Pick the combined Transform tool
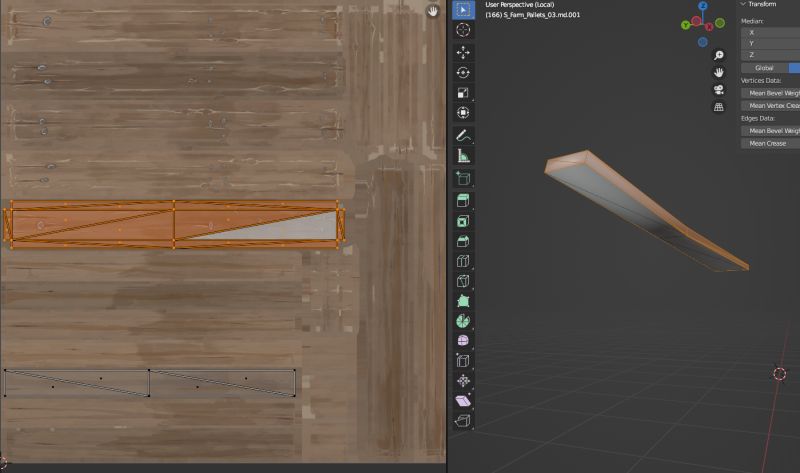The height and width of the screenshot is (473, 800). (463, 113)
